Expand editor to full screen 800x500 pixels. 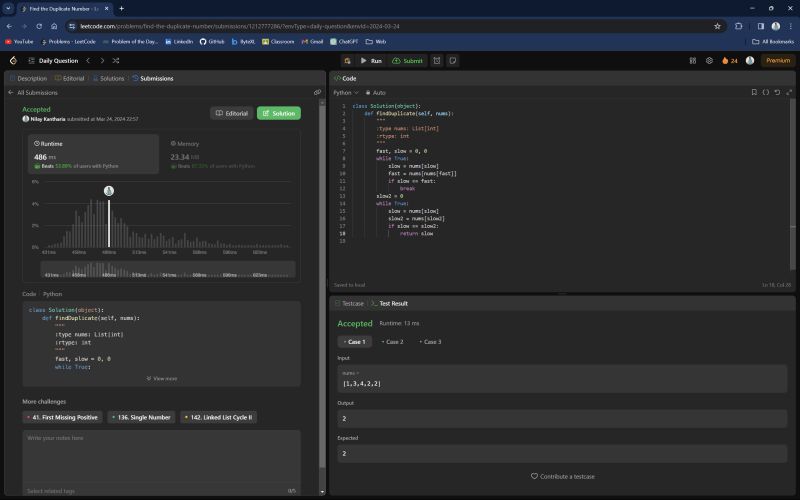pos(789,92)
